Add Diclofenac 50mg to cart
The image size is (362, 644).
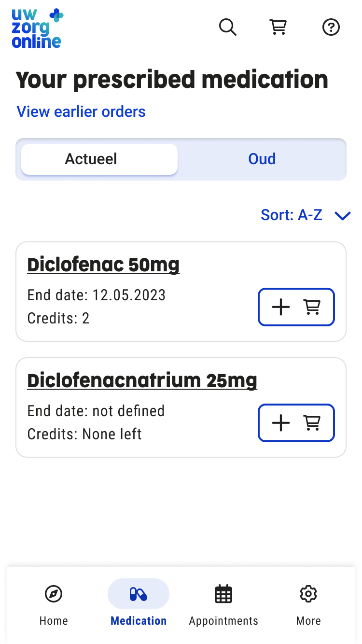coord(296,307)
